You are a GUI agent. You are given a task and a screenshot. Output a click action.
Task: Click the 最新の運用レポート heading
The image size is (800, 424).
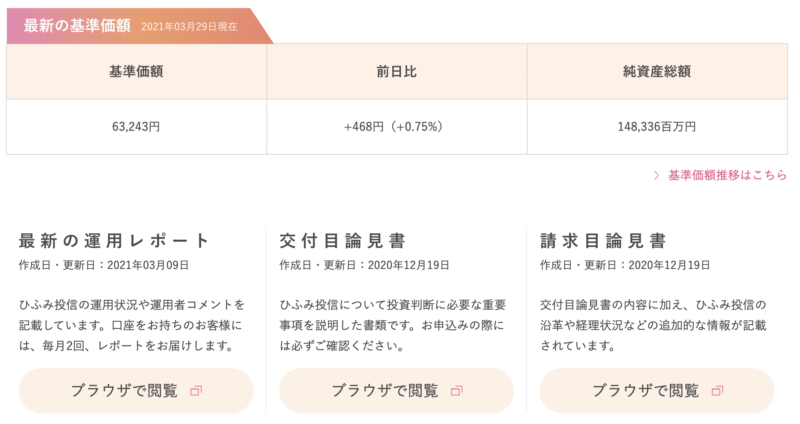point(114,240)
